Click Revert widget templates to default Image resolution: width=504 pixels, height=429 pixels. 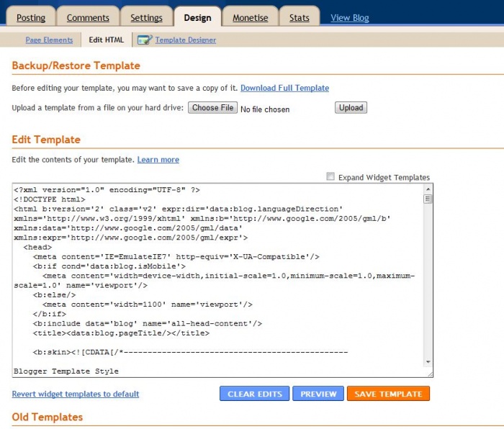[76, 394]
